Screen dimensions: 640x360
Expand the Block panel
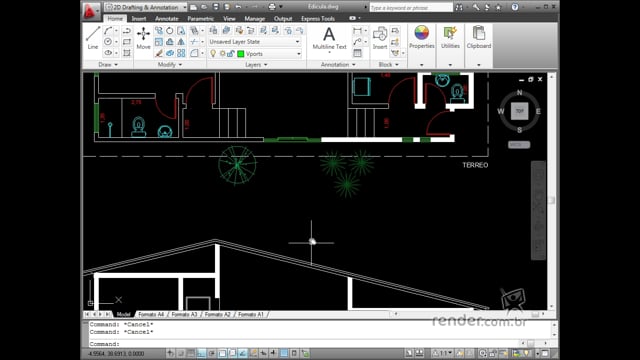tap(388, 64)
